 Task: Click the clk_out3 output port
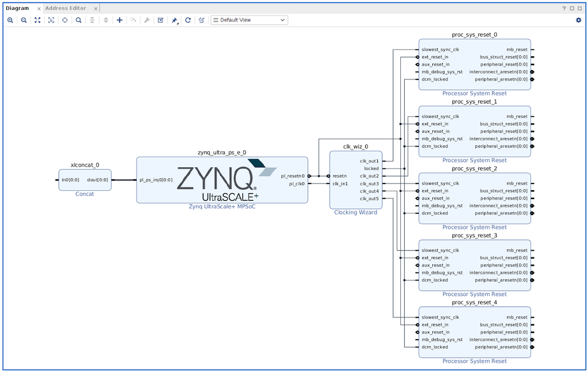(369, 183)
